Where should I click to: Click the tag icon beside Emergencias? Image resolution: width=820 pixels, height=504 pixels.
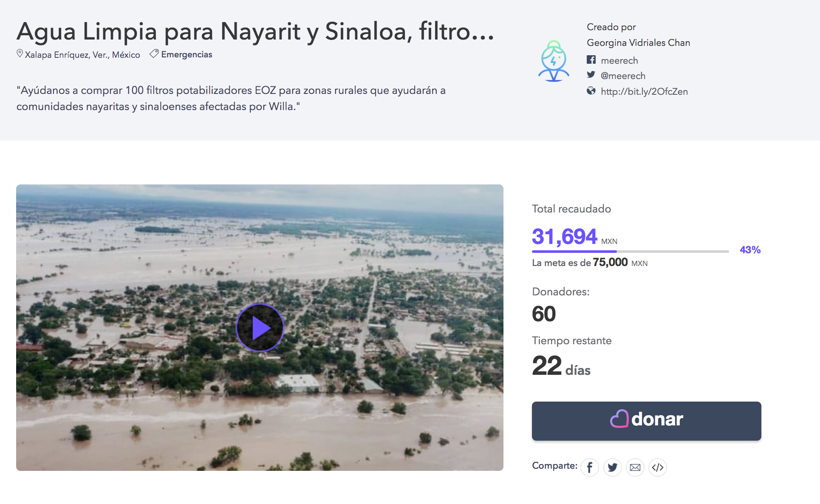pyautogui.click(x=154, y=54)
